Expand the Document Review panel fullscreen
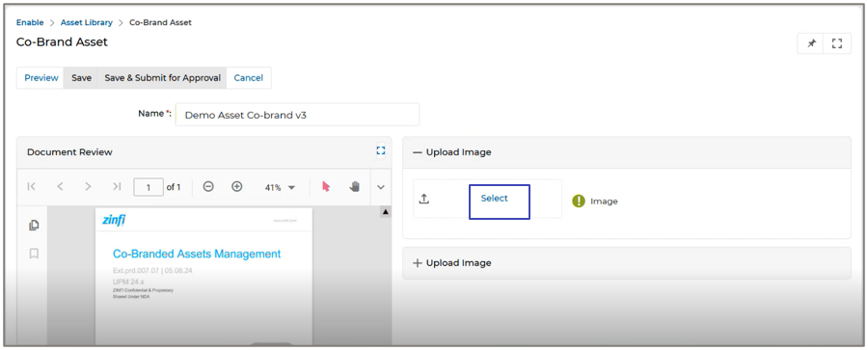This screenshot has height=350, width=868. coord(380,150)
